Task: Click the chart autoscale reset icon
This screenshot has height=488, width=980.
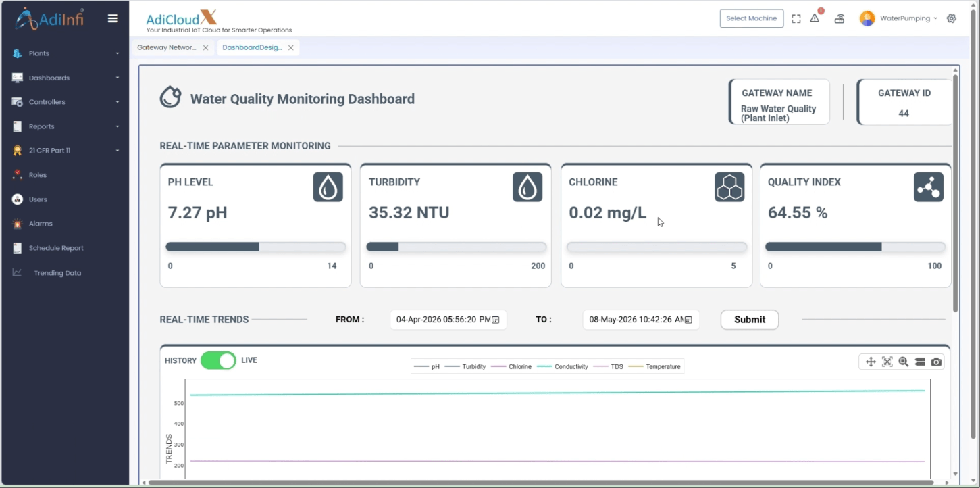Action: coord(887,362)
